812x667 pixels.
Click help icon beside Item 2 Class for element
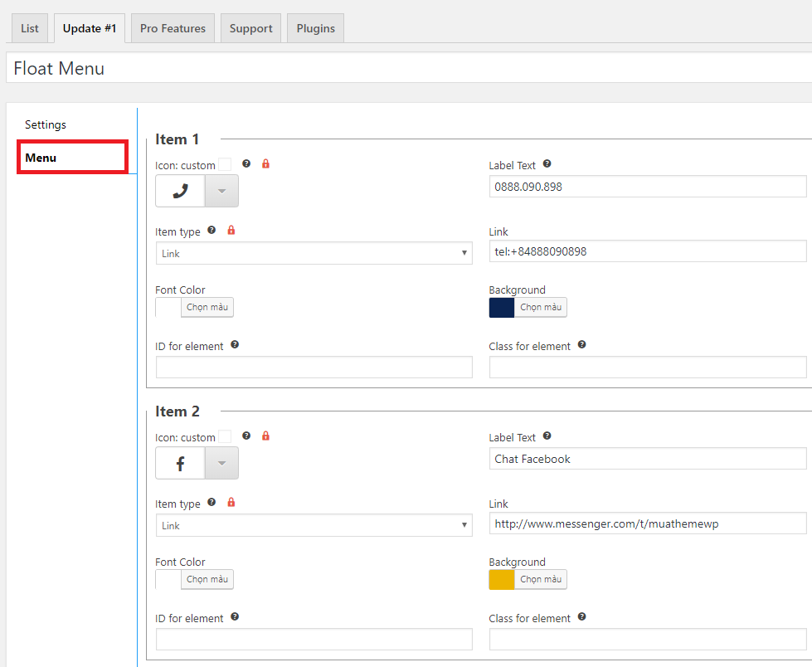[x=581, y=617]
